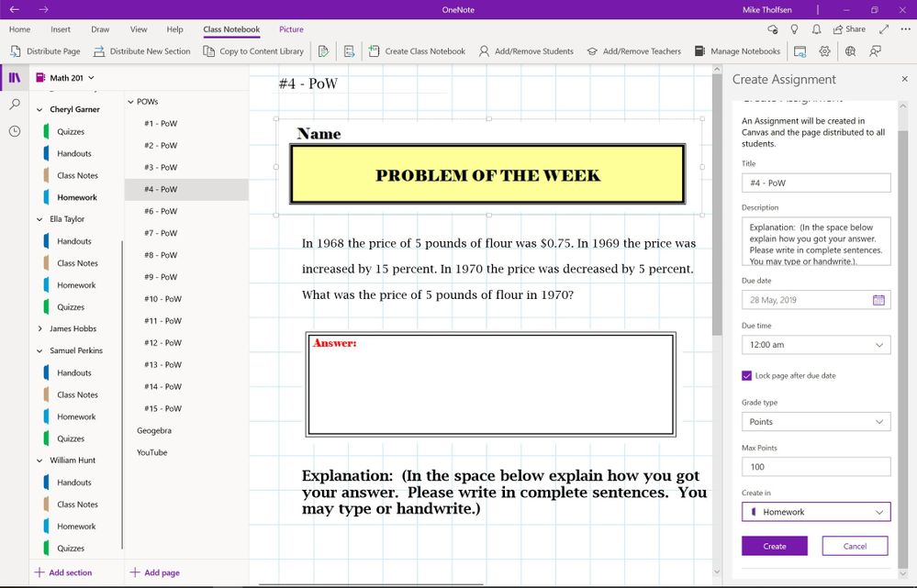Viewport: 917px width, 588px height.
Task: Click the Description text box
Action: pyautogui.click(x=816, y=241)
